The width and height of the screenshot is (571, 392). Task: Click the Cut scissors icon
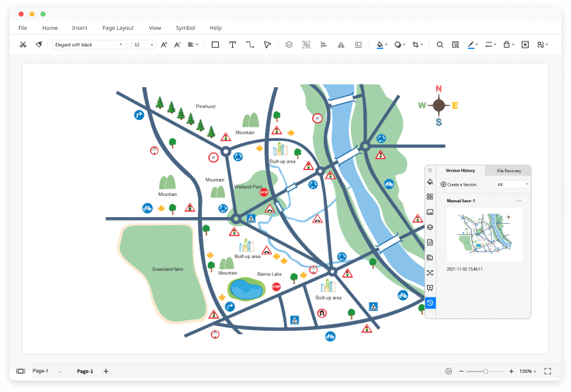(x=23, y=44)
